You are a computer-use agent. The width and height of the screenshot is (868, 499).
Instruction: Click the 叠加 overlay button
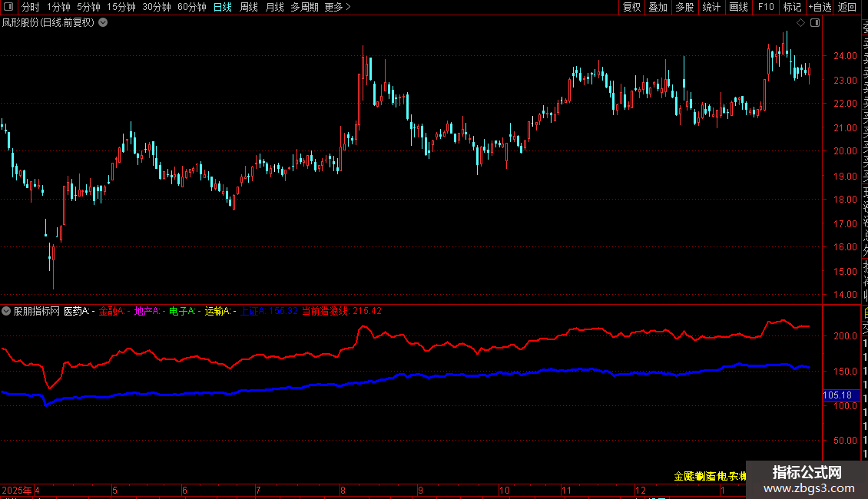(x=658, y=7)
